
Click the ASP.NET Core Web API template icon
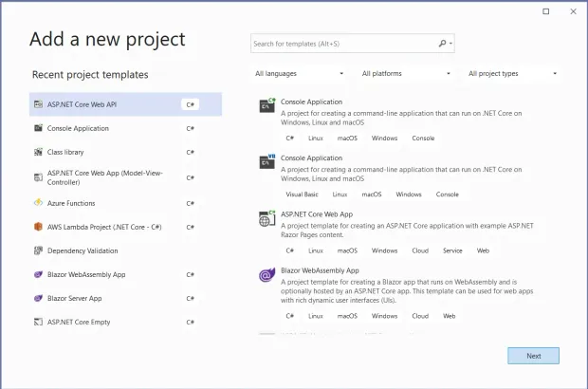point(38,104)
